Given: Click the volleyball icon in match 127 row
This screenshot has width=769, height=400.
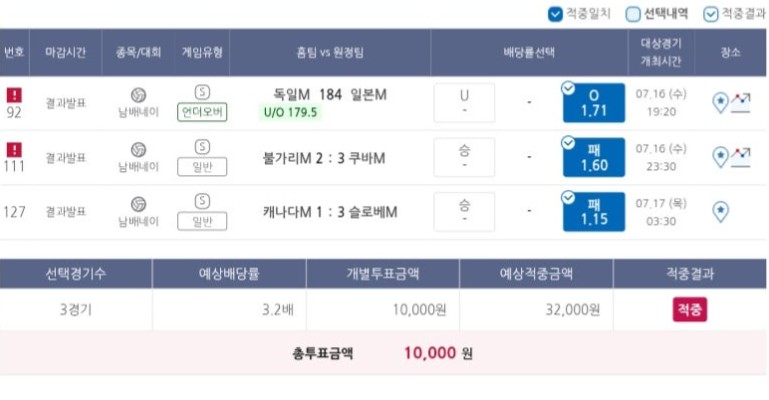Looking at the screenshot, I should tap(138, 204).
